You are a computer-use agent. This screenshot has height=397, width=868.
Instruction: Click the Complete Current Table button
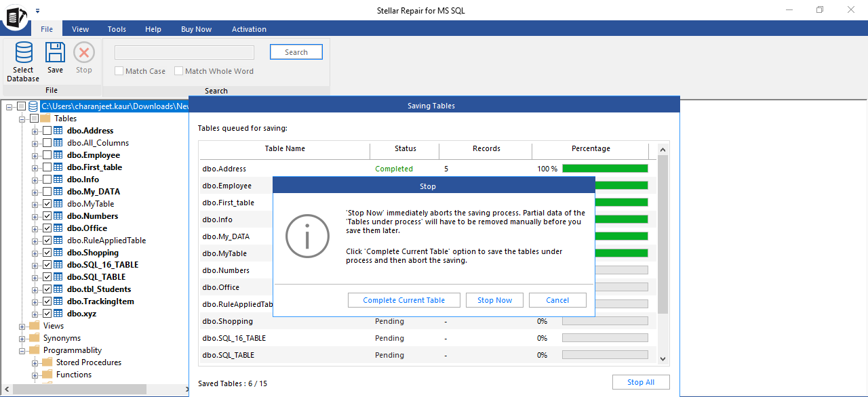tap(404, 300)
